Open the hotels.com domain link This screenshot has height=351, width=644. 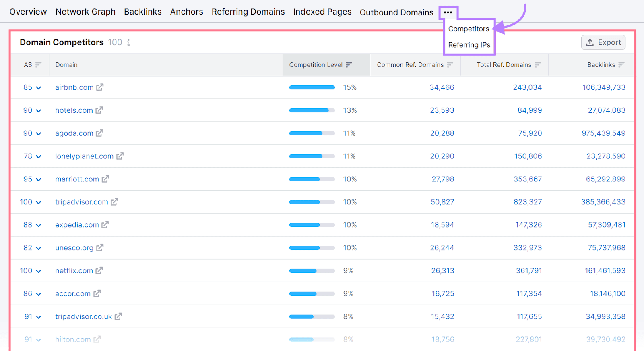point(74,110)
